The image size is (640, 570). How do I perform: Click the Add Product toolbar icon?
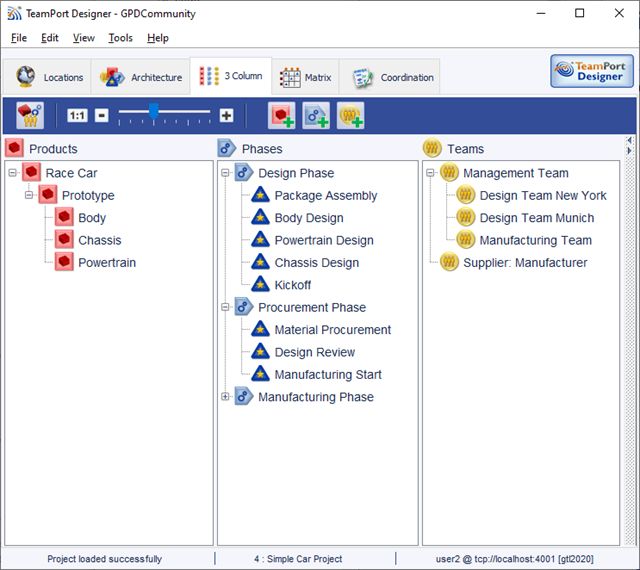click(x=282, y=116)
